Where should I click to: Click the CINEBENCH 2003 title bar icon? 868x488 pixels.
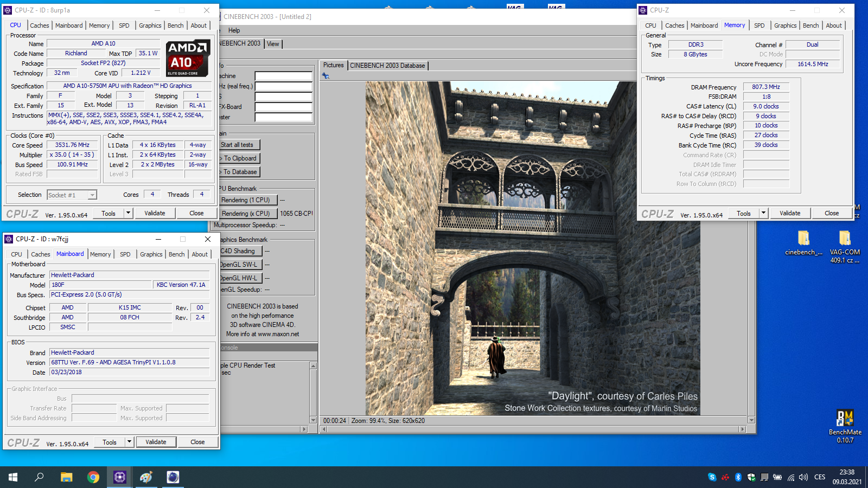click(219, 17)
